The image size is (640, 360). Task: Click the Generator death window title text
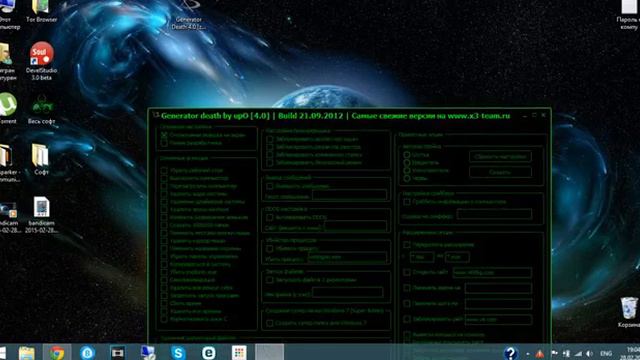[336, 116]
